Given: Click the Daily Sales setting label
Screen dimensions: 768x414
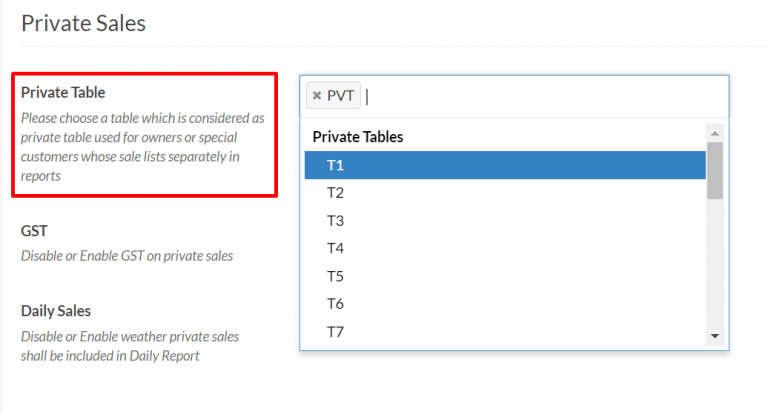Looking at the screenshot, I should point(56,311).
